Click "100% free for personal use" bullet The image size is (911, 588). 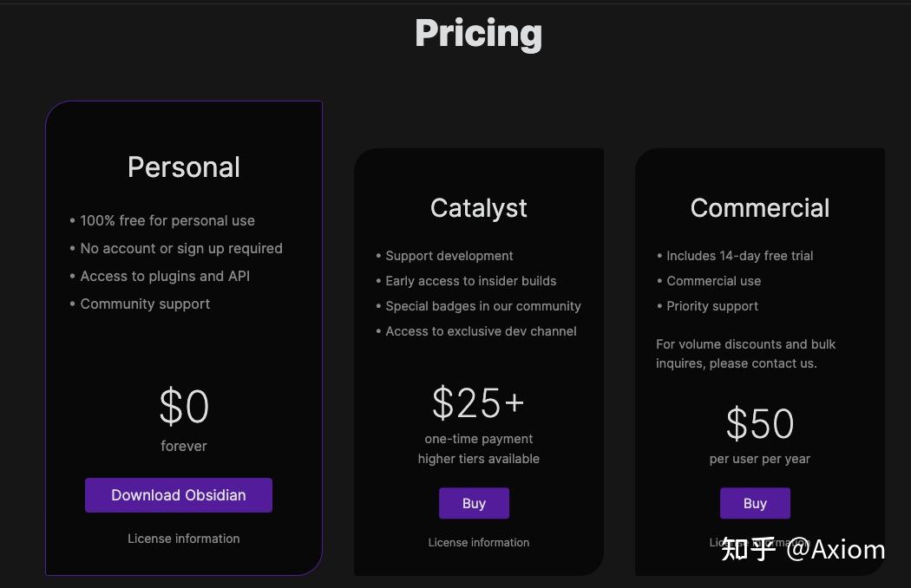coord(167,221)
